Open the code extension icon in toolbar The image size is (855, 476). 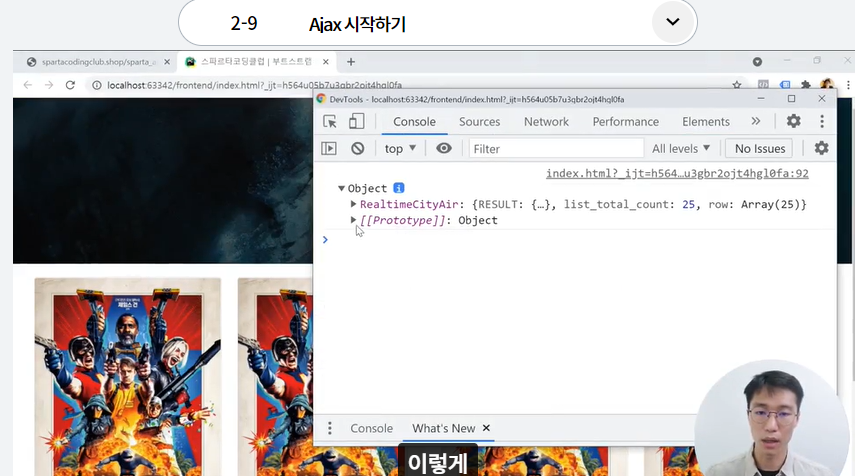coord(763,85)
